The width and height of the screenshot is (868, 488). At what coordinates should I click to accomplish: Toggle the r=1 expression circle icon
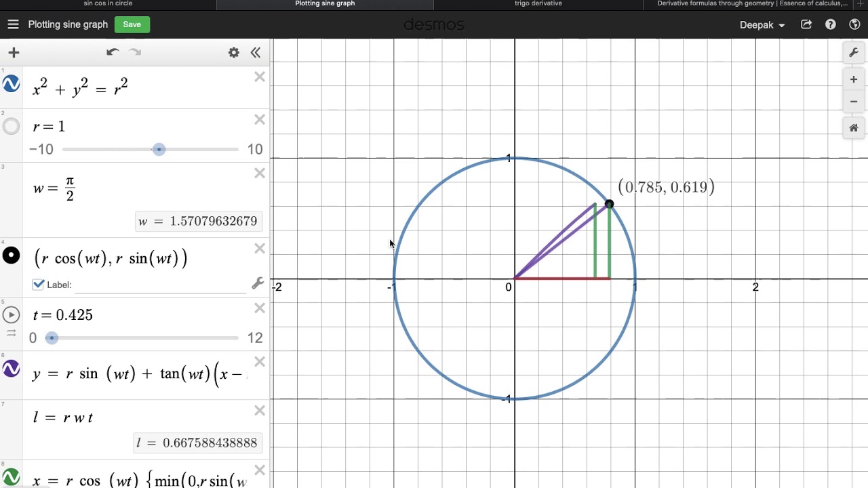[x=11, y=127]
